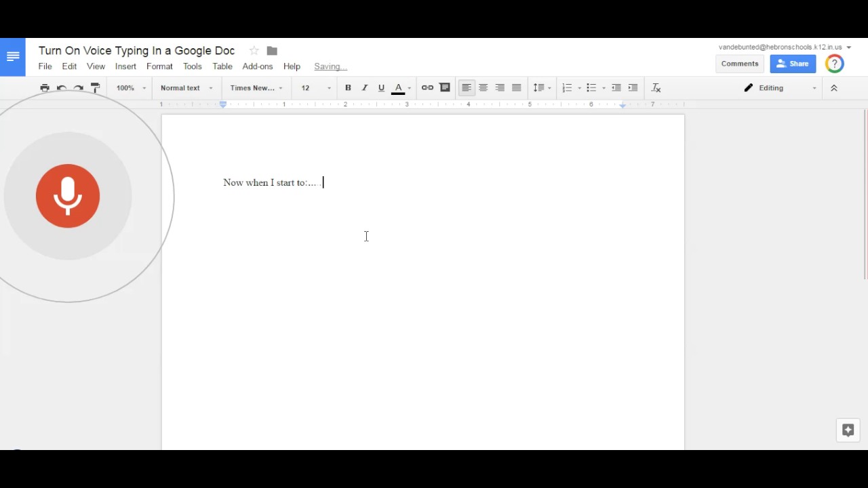Viewport: 868px width, 488px height.
Task: Open the text color picker
Action: [x=399, y=88]
